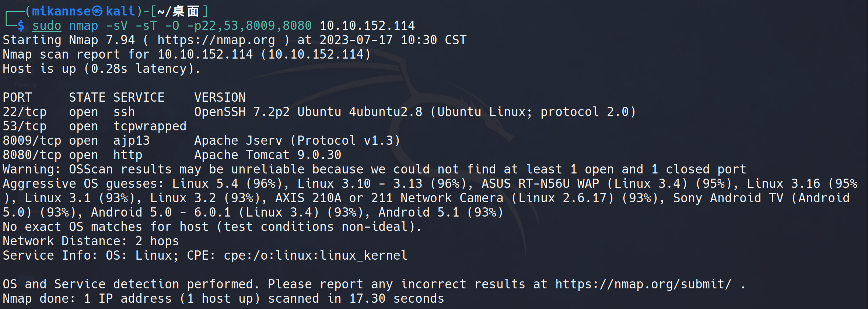This screenshot has height=309, width=868.
Task: Click the VERSION column header
Action: 220,98
